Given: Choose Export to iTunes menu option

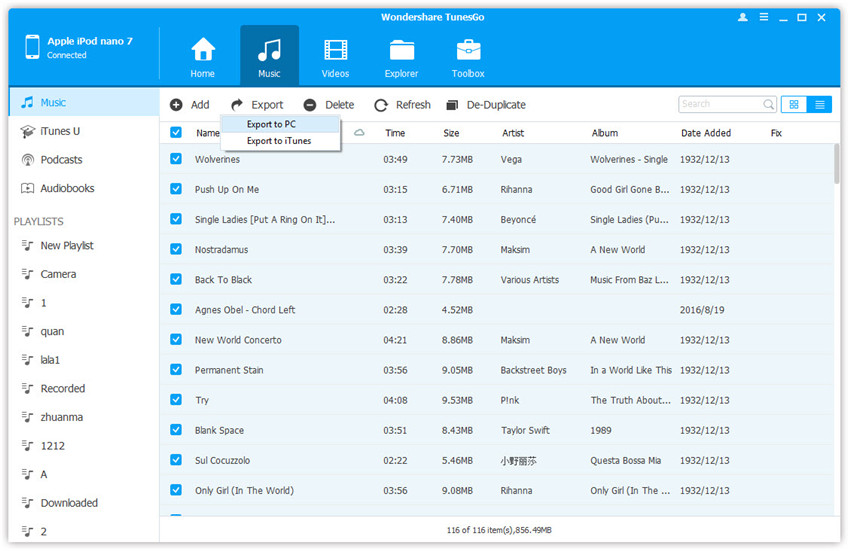Looking at the screenshot, I should (278, 141).
